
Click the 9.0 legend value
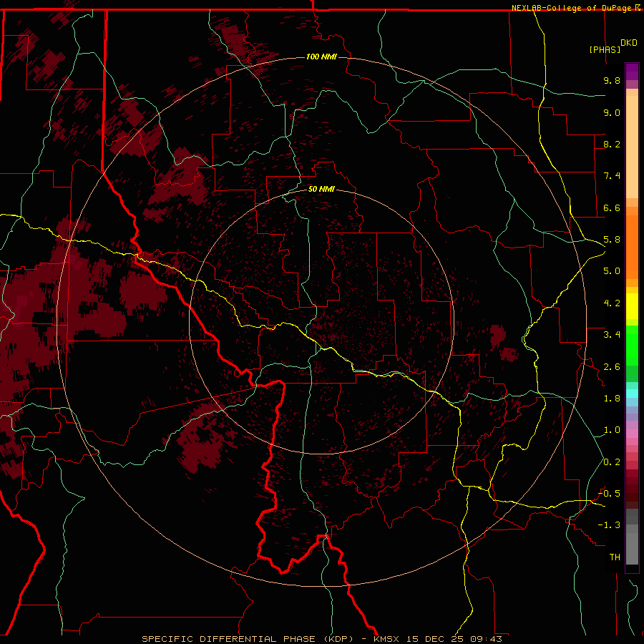coord(612,112)
